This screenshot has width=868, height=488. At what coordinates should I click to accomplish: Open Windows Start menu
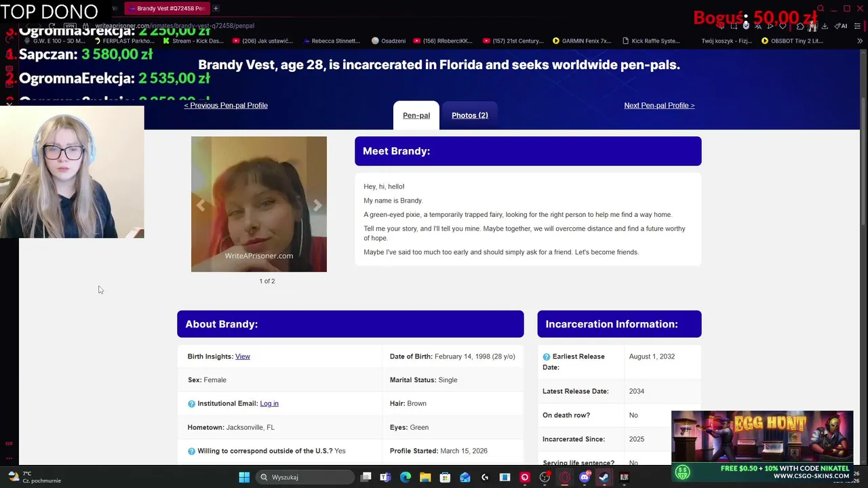tap(244, 477)
